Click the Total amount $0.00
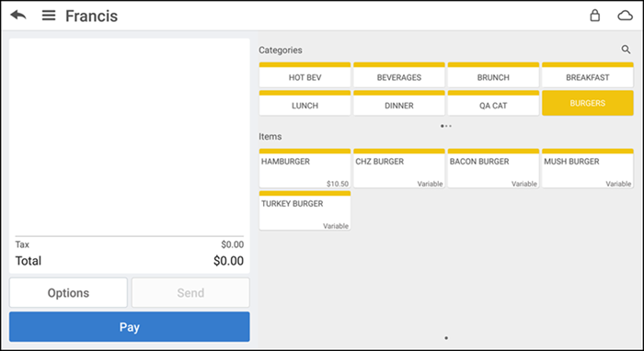Viewport: 644px width, 351px height. point(228,261)
